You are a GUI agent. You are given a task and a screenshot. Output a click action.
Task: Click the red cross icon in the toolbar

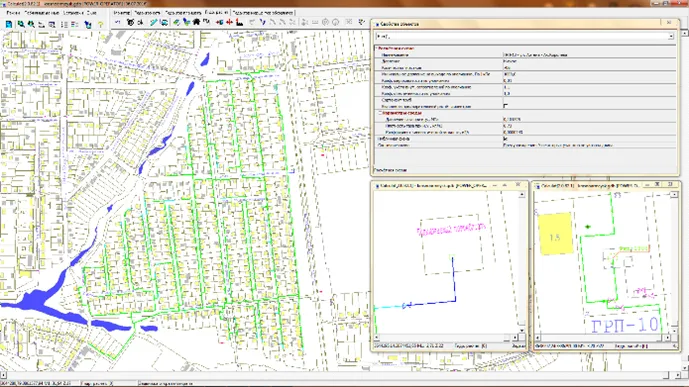click(x=229, y=22)
